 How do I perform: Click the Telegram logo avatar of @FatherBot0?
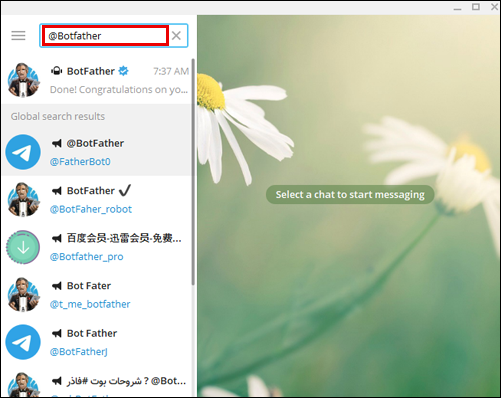23,152
